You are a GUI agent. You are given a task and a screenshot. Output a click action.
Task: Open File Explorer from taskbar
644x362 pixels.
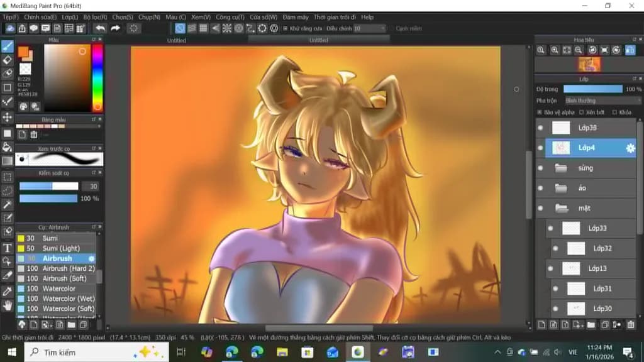pyautogui.click(x=282, y=352)
